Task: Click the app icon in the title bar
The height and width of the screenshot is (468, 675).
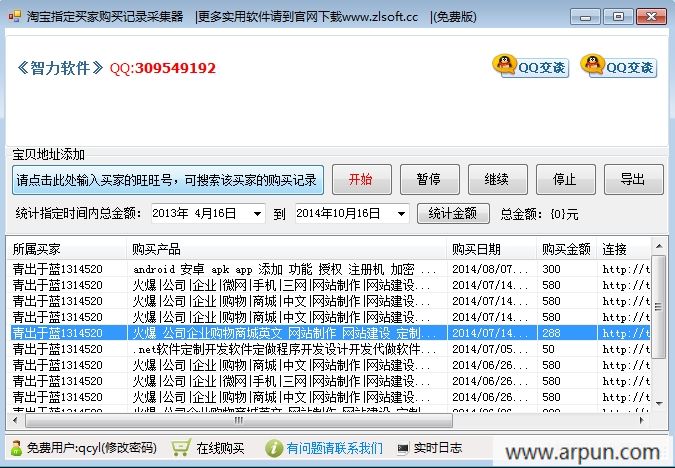Action: [14, 16]
